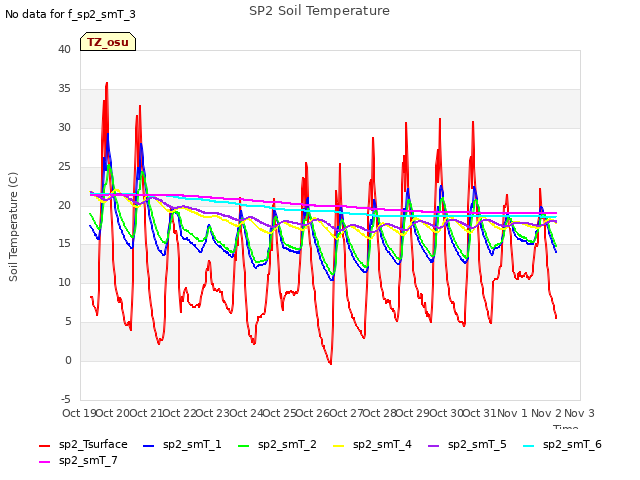Click the 15 y-axis tick label
Viewport: 640px width, 480px height.
click(64, 244)
